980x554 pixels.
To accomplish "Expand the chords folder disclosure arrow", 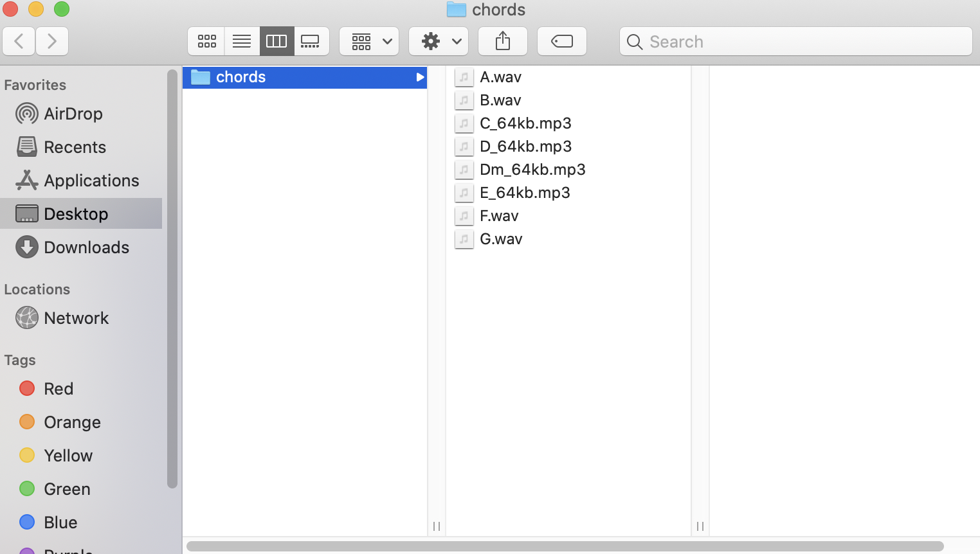I will (421, 76).
